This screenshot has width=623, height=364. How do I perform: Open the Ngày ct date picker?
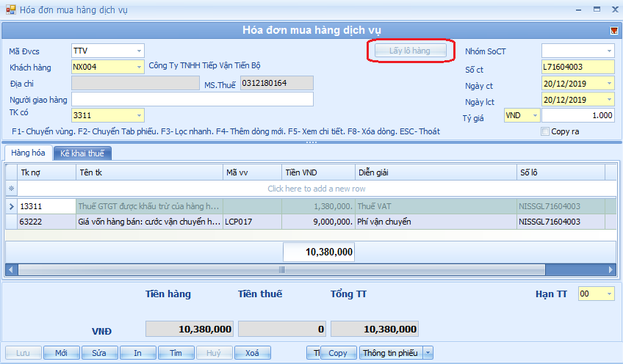coord(609,84)
